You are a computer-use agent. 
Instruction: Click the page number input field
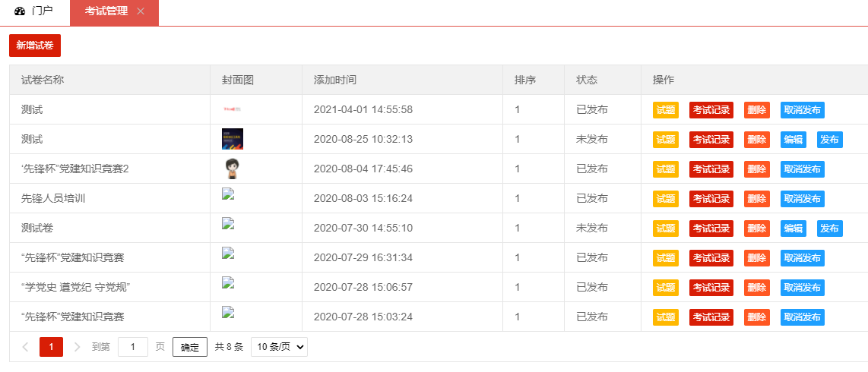[x=133, y=347]
